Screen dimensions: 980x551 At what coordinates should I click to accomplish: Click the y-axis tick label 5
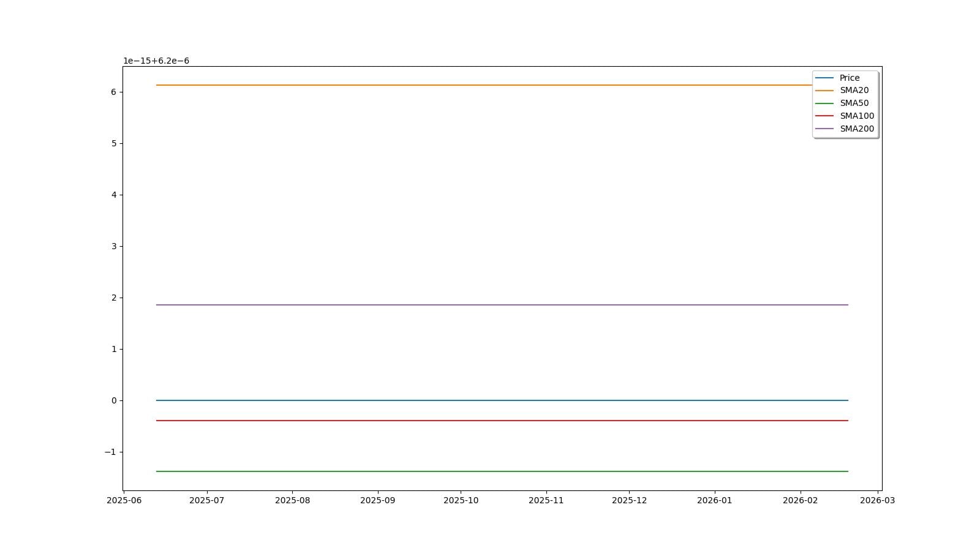113,143
